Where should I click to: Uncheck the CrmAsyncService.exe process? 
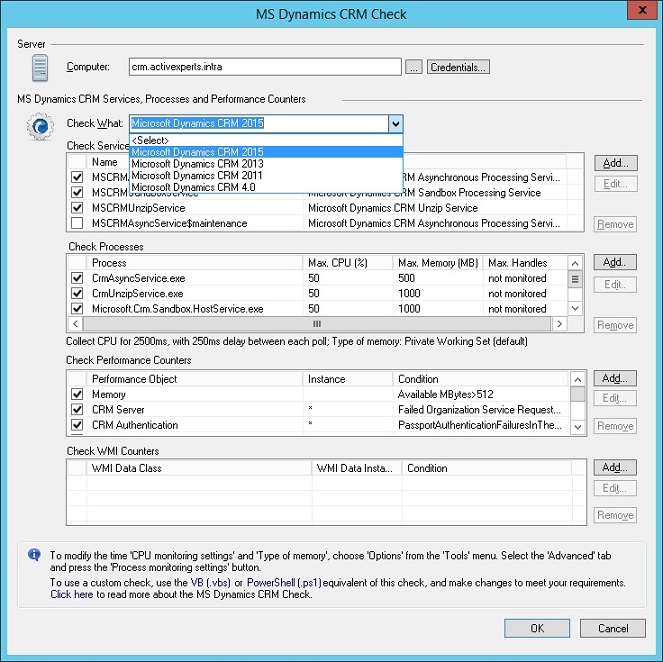pos(77,278)
